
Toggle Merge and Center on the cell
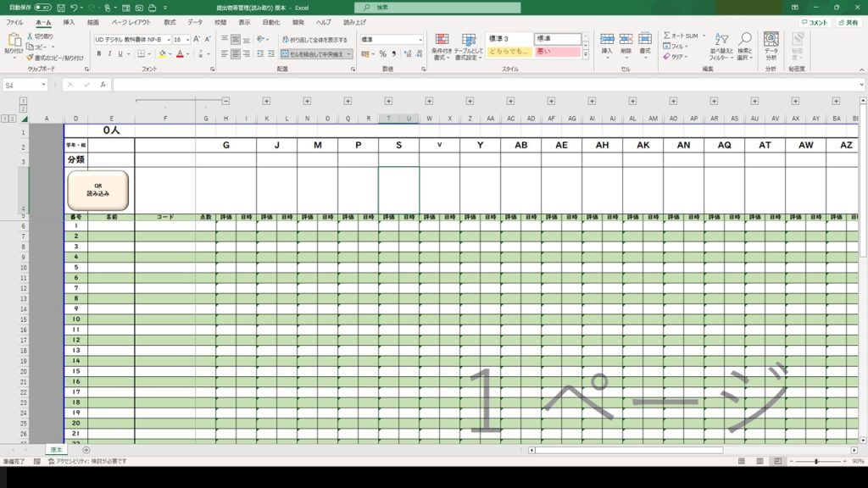315,53
